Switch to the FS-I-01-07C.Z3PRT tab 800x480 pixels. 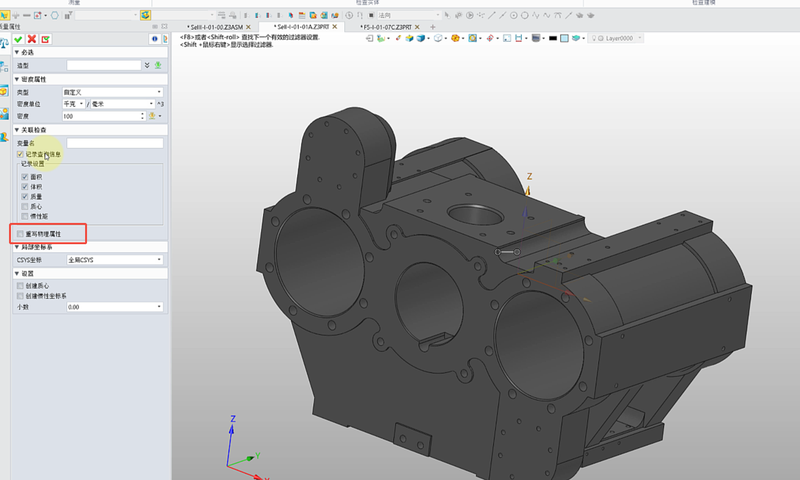pos(387,27)
